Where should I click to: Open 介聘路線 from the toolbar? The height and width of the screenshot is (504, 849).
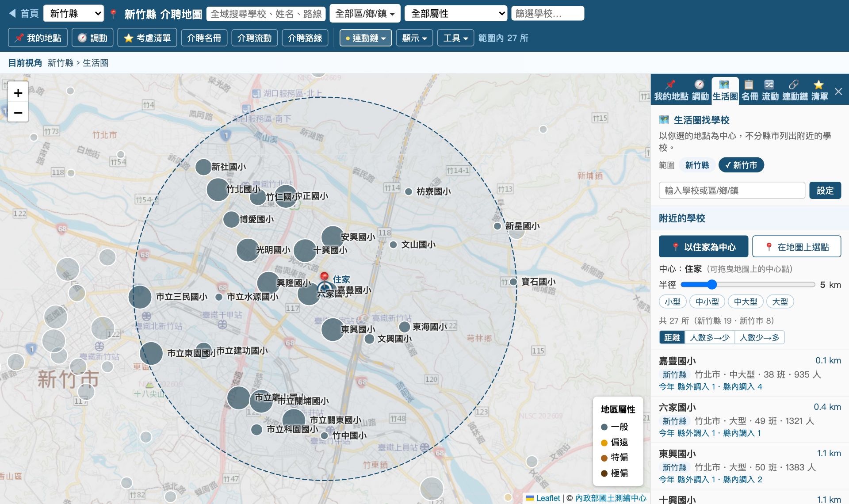pyautogui.click(x=305, y=38)
